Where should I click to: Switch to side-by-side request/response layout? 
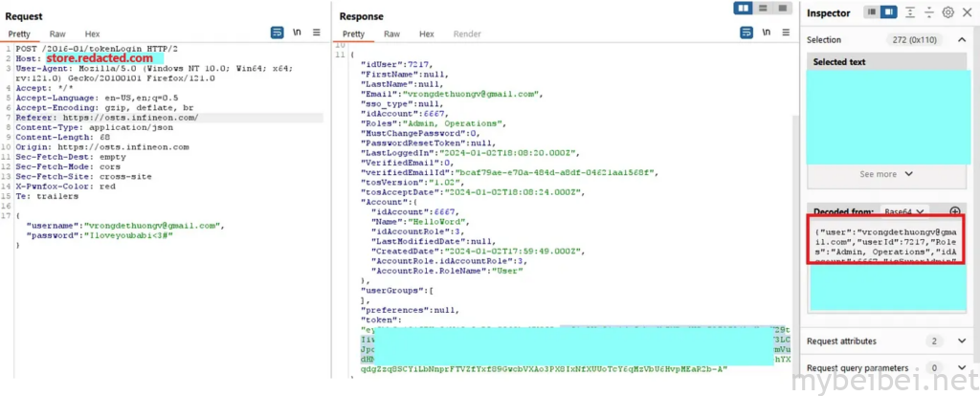coord(744,9)
